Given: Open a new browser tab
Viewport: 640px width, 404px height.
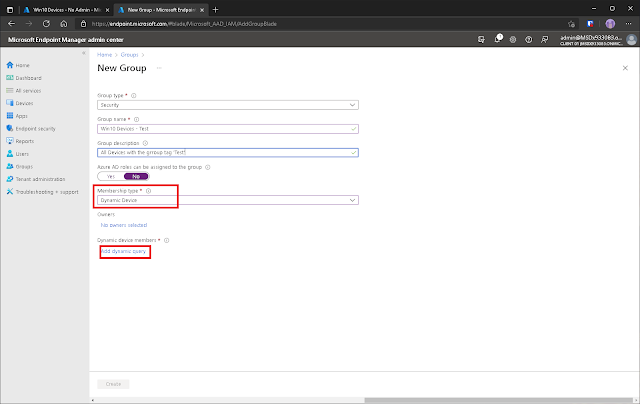Looking at the screenshot, I should pyautogui.click(x=216, y=10).
